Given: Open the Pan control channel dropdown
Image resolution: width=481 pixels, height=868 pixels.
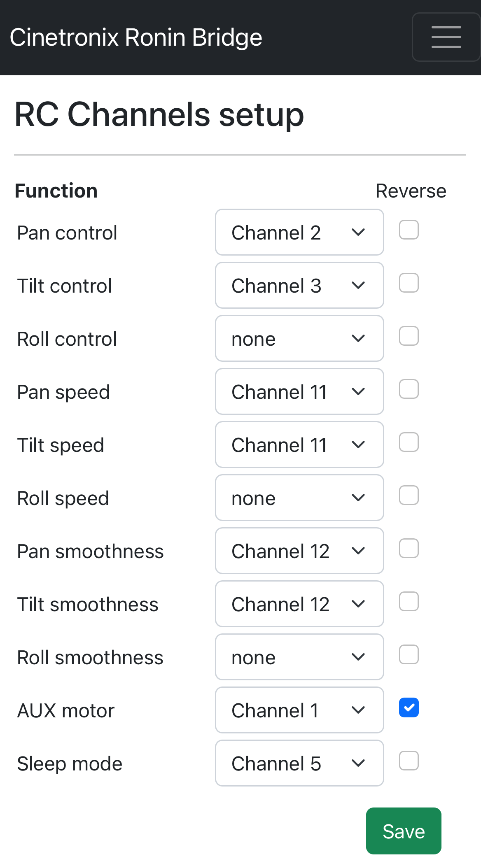Looking at the screenshot, I should click(x=299, y=233).
